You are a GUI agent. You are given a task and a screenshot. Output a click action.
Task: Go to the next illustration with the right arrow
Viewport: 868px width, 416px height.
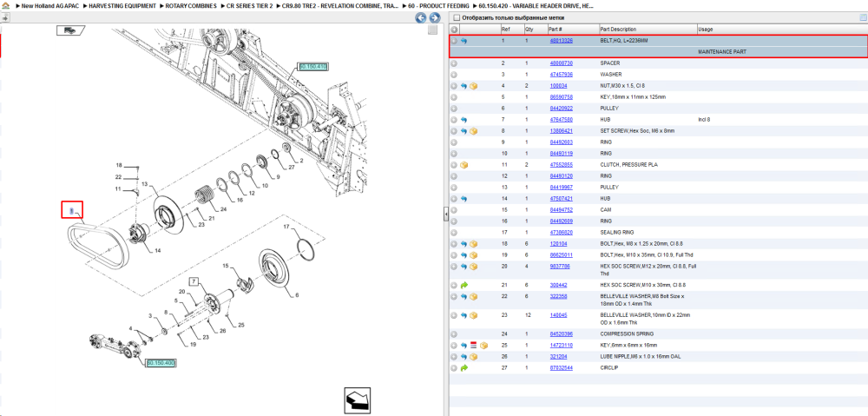click(x=435, y=17)
